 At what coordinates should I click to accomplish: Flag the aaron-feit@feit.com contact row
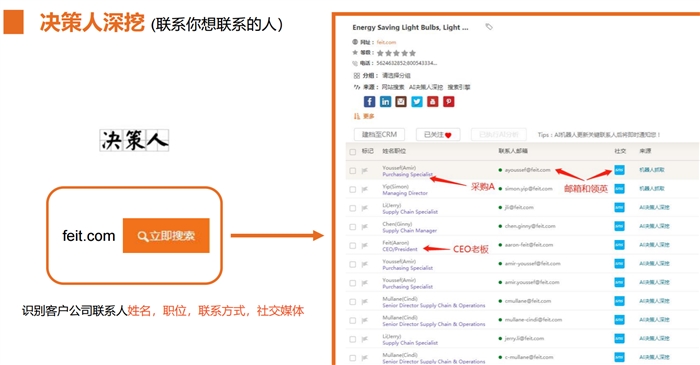(x=365, y=246)
